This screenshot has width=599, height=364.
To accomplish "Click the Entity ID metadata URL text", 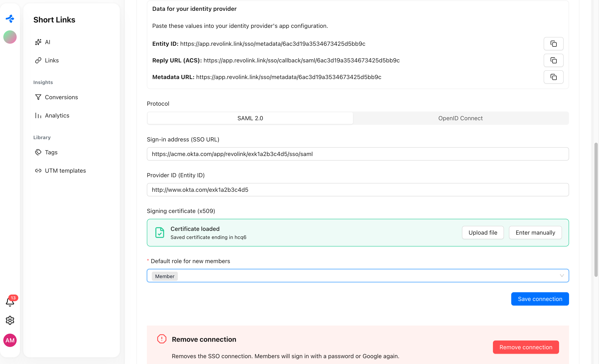I will tap(272, 44).
